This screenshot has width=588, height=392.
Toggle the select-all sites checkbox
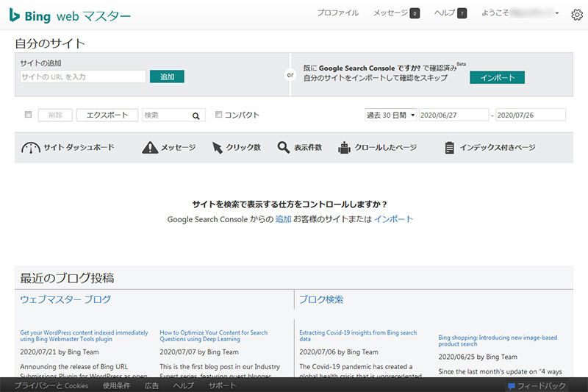(x=28, y=115)
